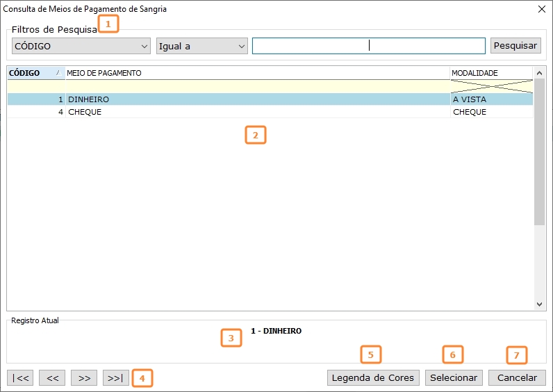This screenshot has width=553, height=392.
Task: Click the scrollbar down arrow in the grid
Action: [540, 304]
